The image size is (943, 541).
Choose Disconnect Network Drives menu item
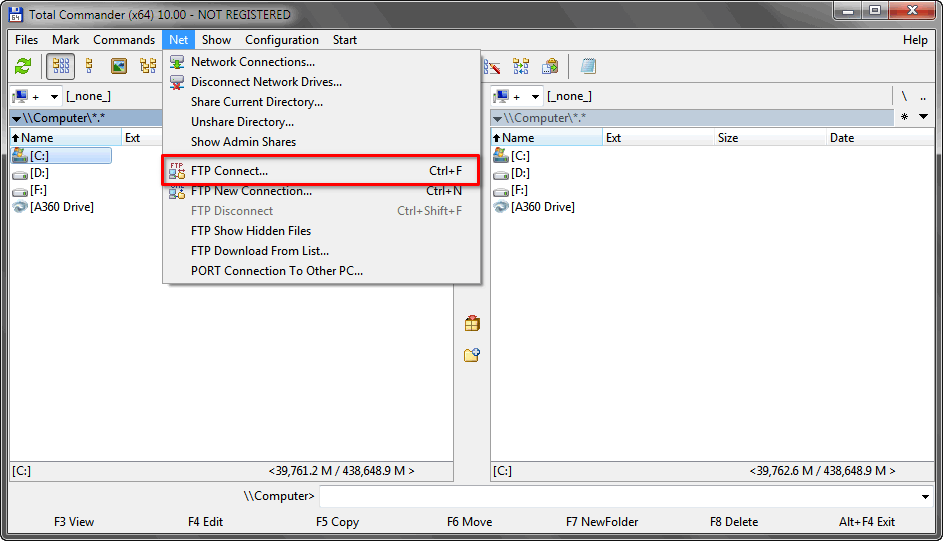(x=322, y=82)
